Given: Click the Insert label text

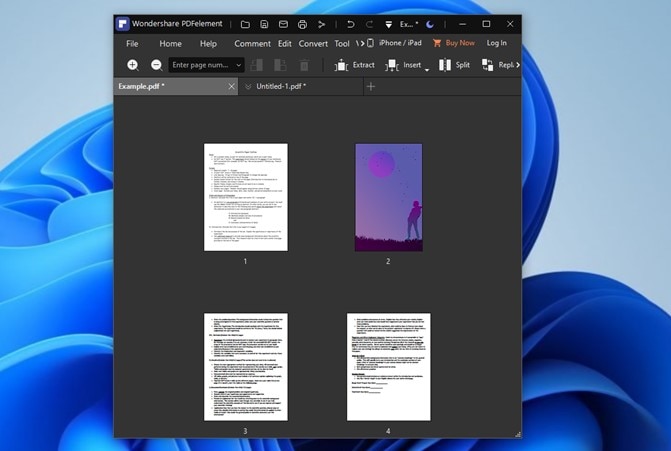Looking at the screenshot, I should [x=412, y=65].
